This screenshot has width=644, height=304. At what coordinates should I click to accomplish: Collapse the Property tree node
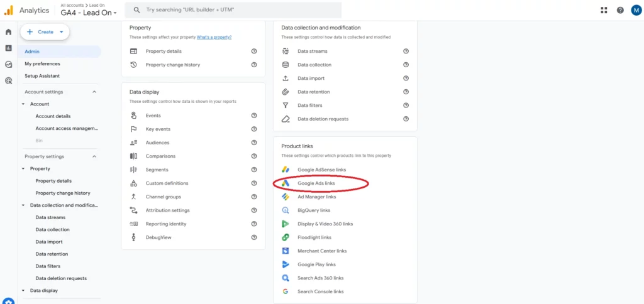(23, 168)
